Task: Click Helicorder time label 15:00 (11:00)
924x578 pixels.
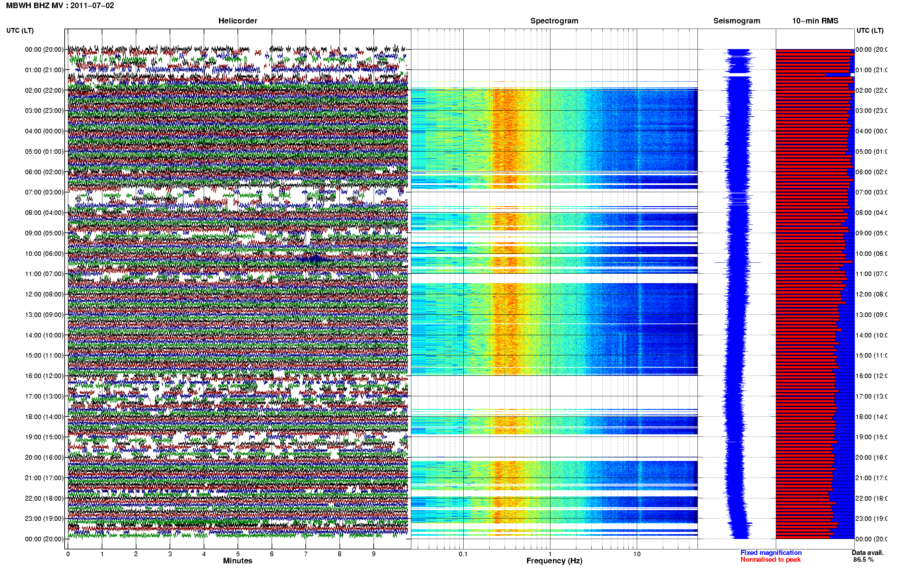Action: coord(44,356)
